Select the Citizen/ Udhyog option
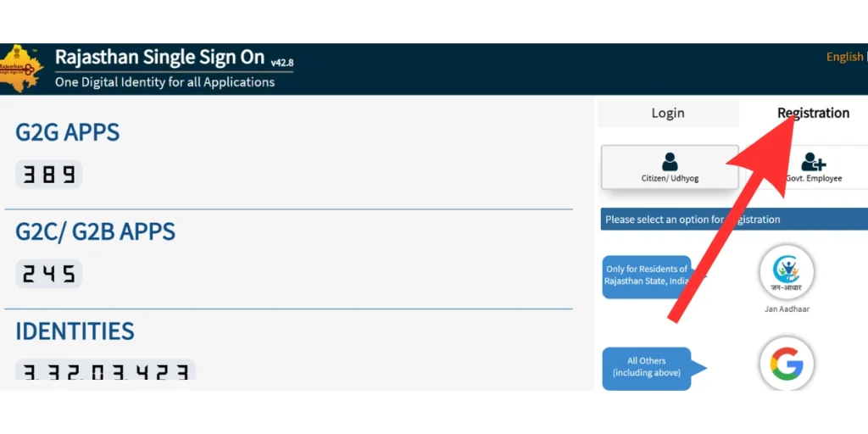The width and height of the screenshot is (868, 434). pos(670,167)
